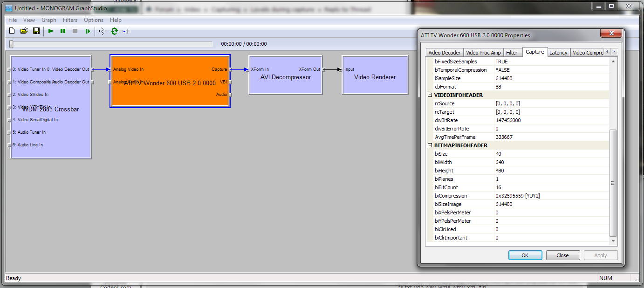Image resolution: width=644 pixels, height=288 pixels.
Task: Stop the graph with the gray Stop button
Action: pos(75,31)
